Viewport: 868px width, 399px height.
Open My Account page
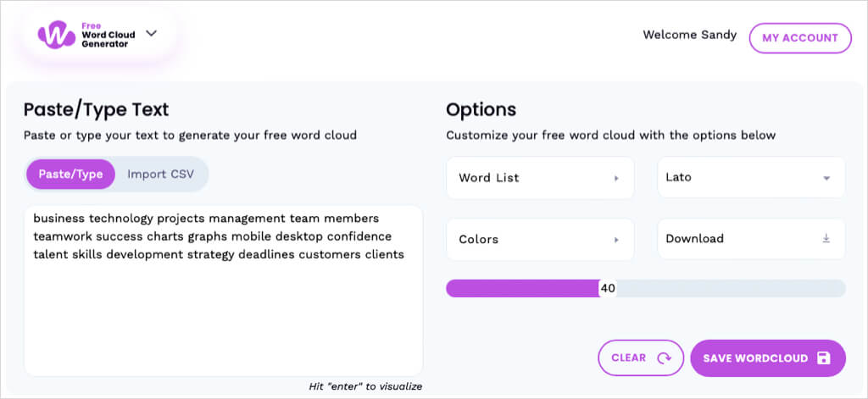(799, 38)
